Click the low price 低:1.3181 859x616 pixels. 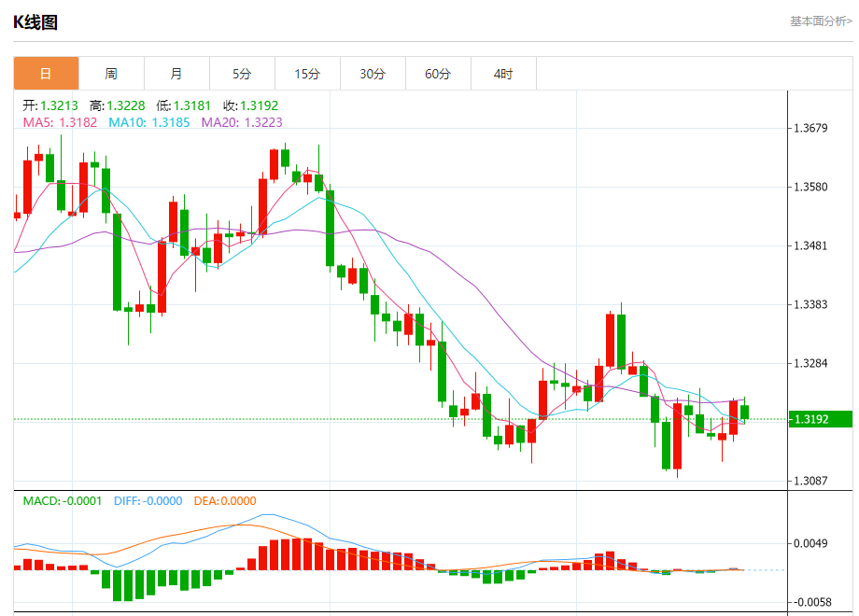[184, 105]
